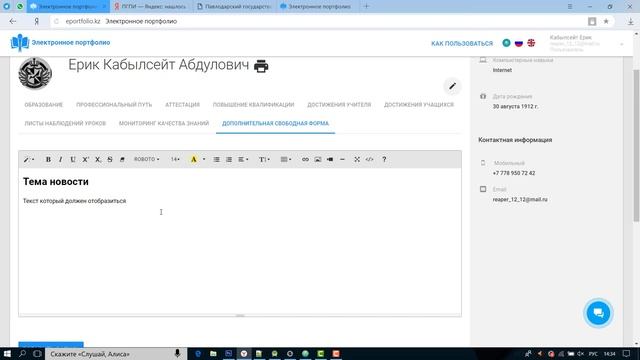Apply strikethrough formatting
This screenshot has height=360, width=640.
[110, 160]
